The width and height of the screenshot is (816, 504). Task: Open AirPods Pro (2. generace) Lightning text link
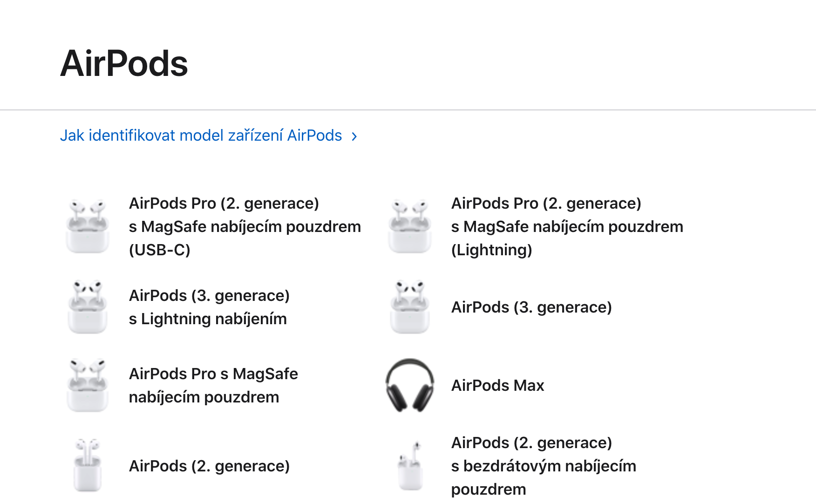(567, 226)
